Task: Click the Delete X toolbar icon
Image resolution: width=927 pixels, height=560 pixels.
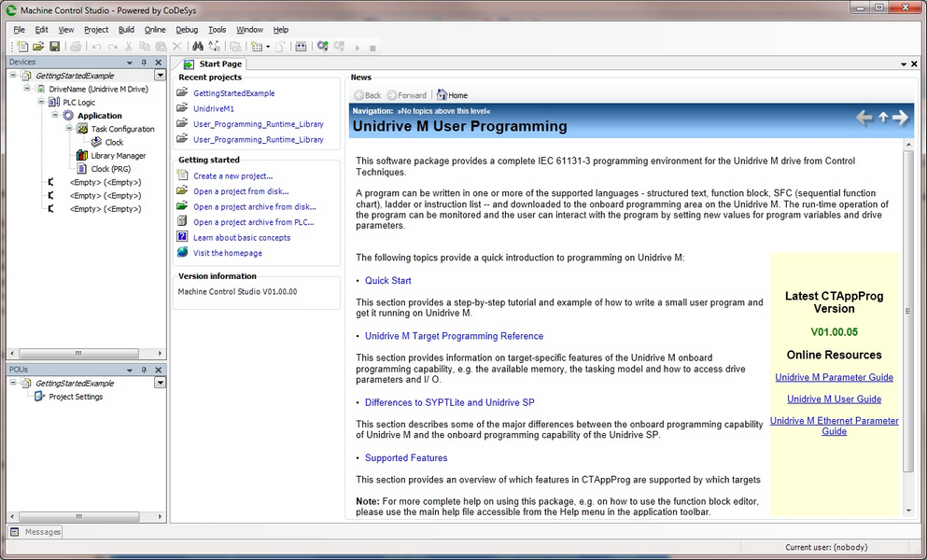Action: 176,46
